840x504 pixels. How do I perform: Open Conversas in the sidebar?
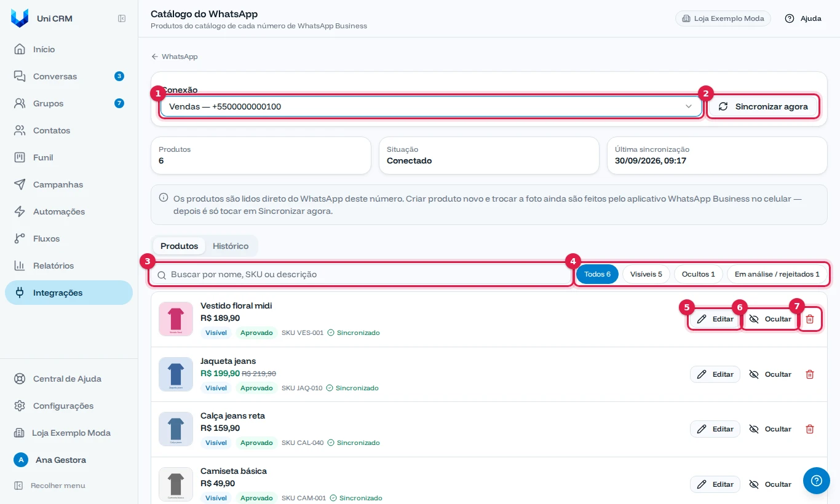coord(69,76)
